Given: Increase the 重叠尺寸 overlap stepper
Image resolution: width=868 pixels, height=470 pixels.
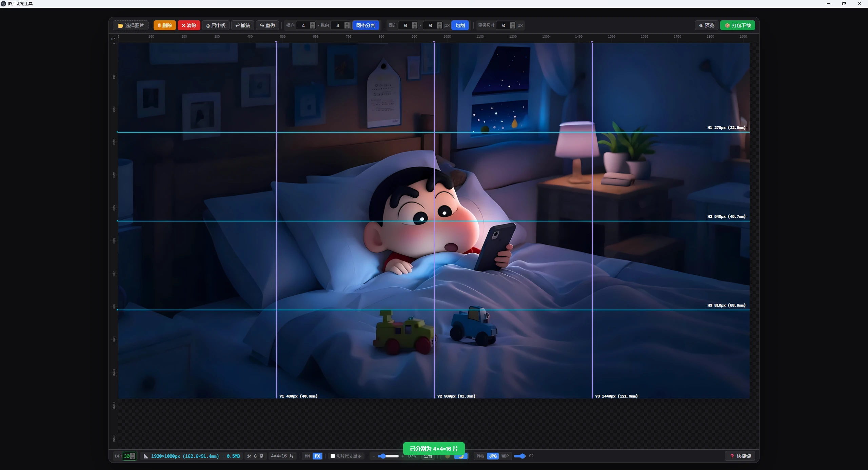Looking at the screenshot, I should (x=513, y=24).
